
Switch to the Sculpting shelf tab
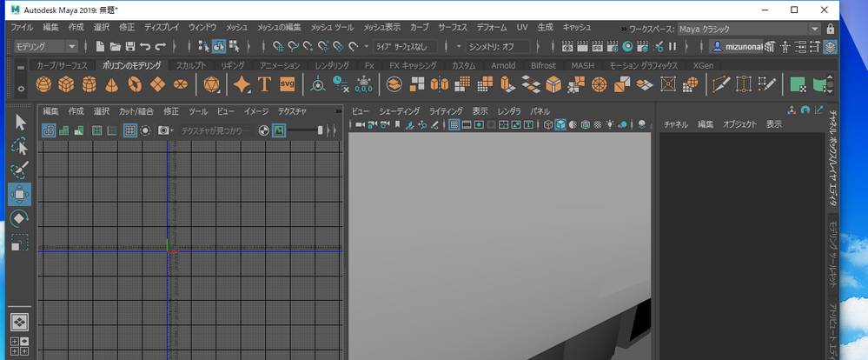click(x=191, y=65)
